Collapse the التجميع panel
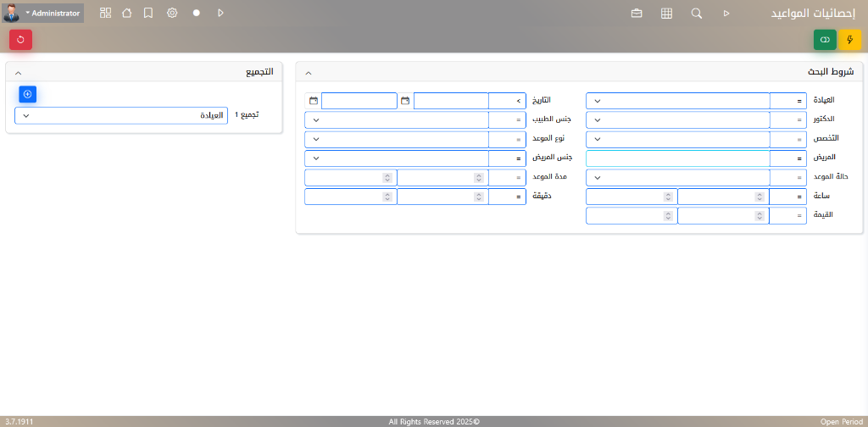Viewport: 868px width, 427px height. click(x=19, y=73)
